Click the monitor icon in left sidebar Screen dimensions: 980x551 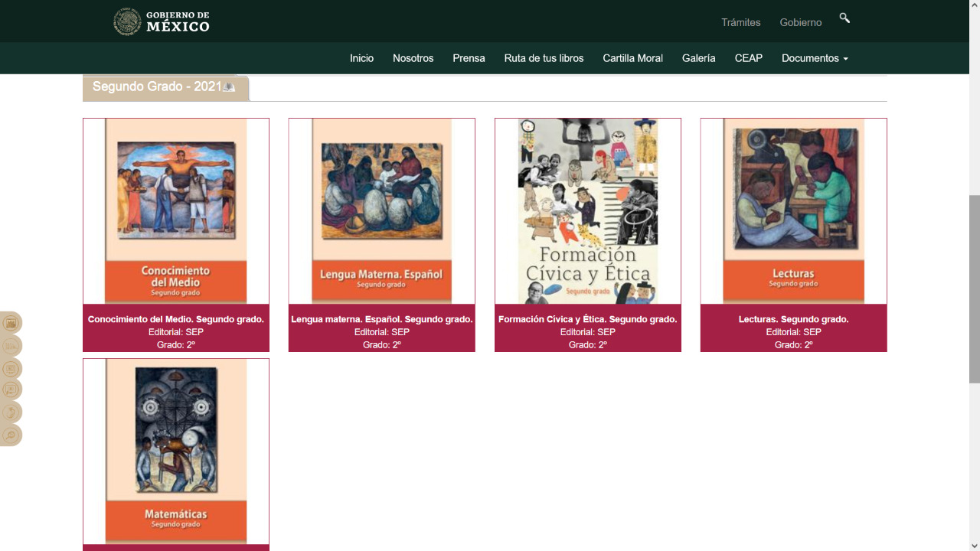11,369
